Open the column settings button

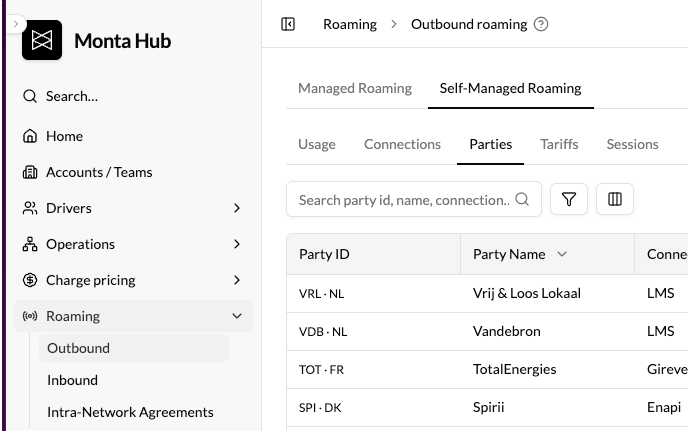click(615, 199)
